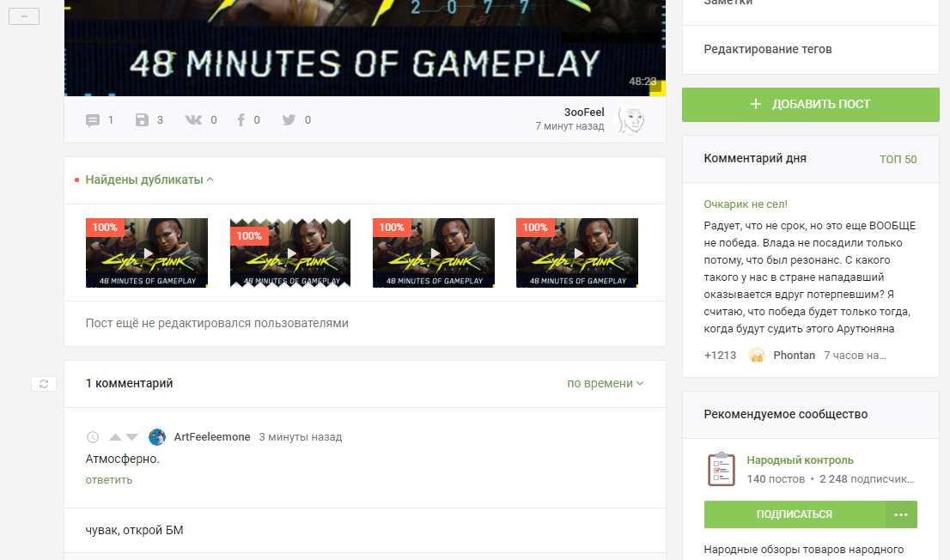Reply to the comment via ответить
This screenshot has height=560, width=950.
click(x=109, y=480)
